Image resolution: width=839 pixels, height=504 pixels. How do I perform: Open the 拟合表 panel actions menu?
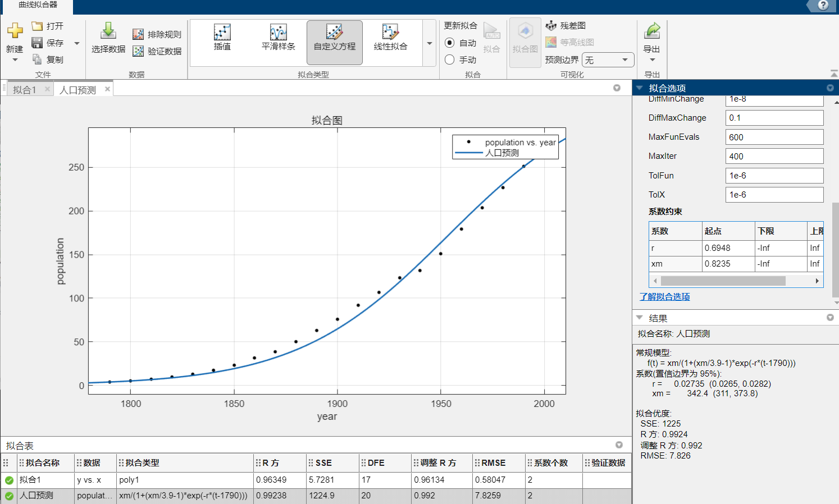pos(619,445)
